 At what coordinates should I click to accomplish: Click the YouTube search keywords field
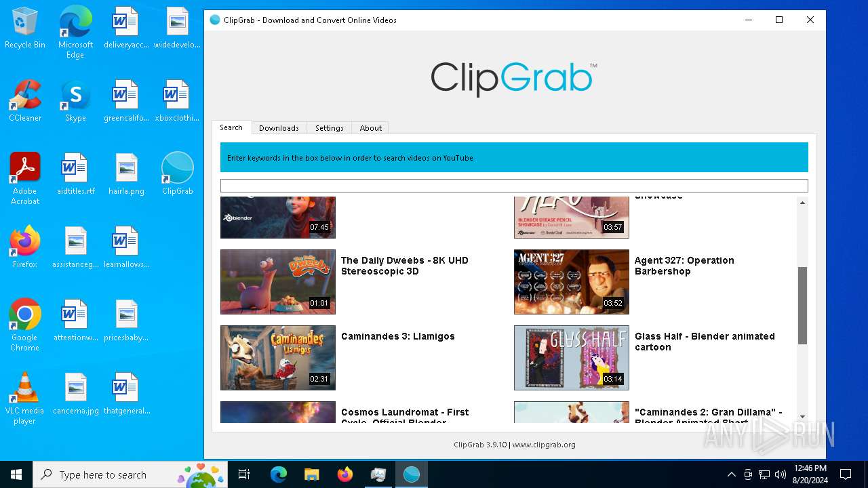514,186
